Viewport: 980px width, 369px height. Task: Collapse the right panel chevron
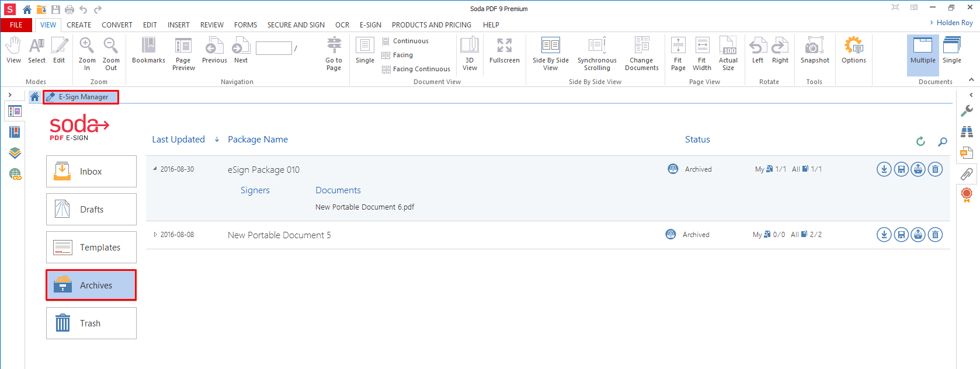coord(971,95)
